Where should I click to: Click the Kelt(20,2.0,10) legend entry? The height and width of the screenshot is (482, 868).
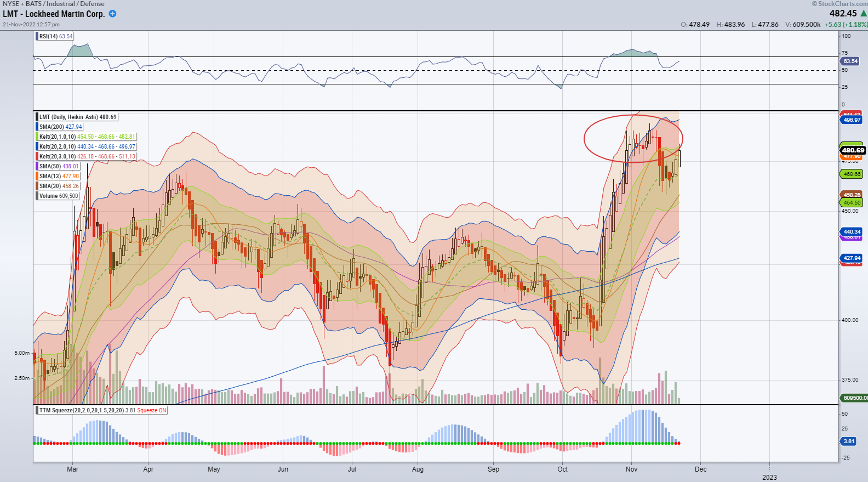coord(87,146)
